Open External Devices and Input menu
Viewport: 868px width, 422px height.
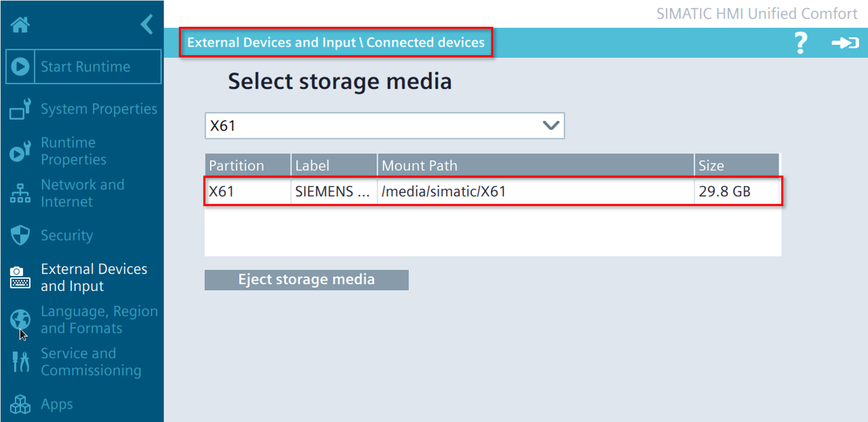(x=94, y=278)
